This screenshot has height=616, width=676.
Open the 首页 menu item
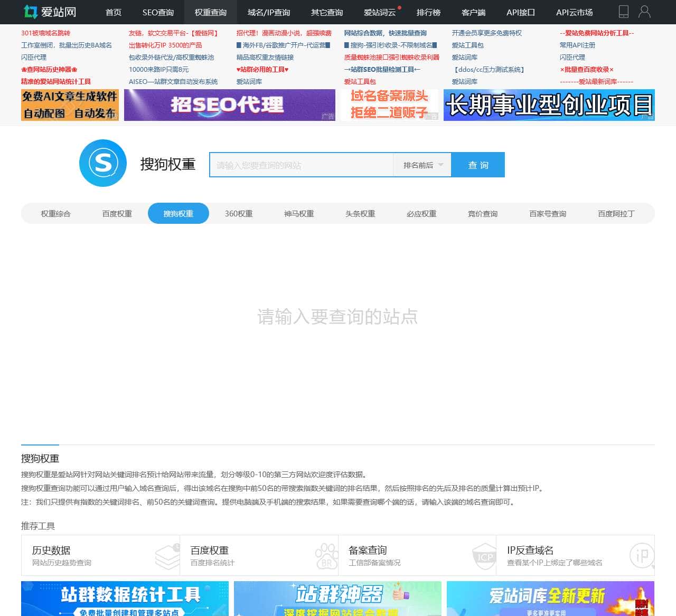pos(114,12)
